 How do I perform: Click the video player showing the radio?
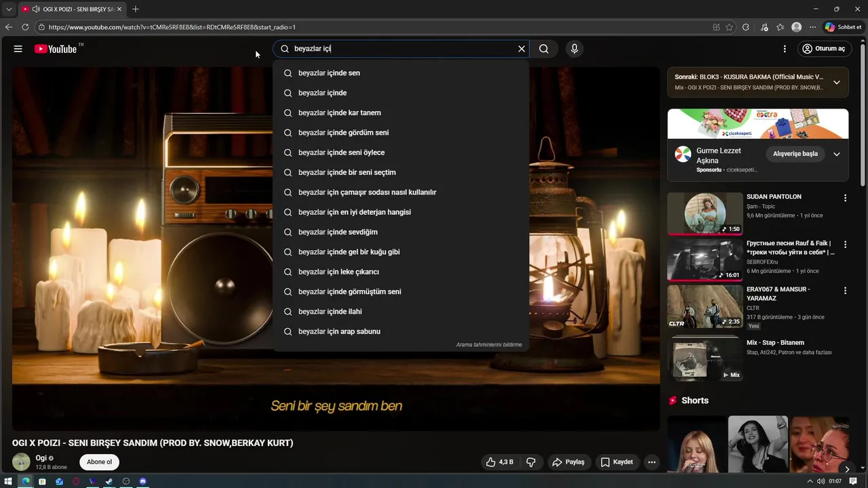coord(336,248)
